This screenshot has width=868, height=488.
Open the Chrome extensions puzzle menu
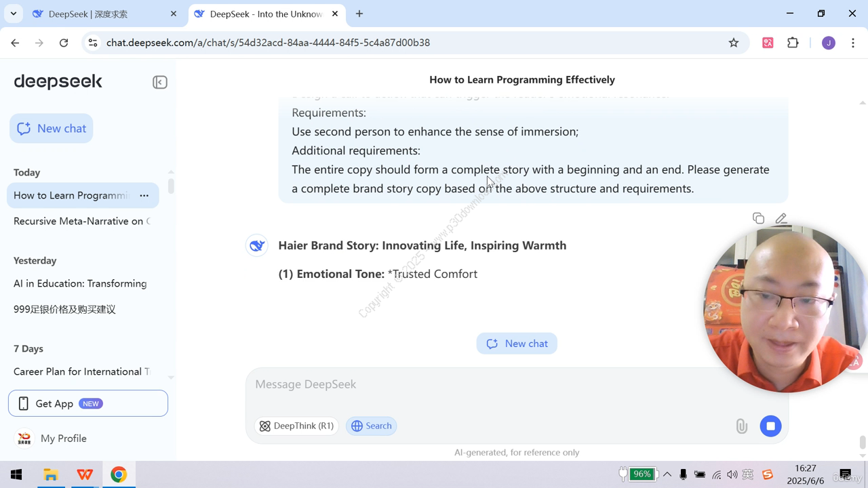793,43
